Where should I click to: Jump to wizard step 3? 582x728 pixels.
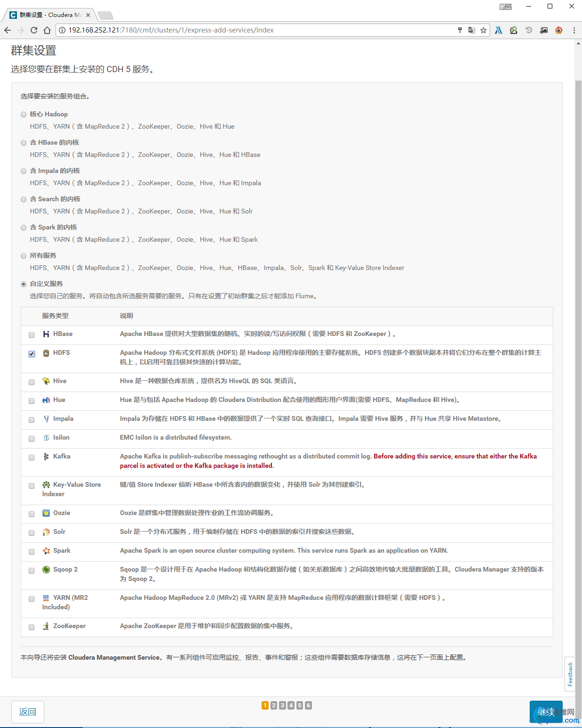(282, 705)
